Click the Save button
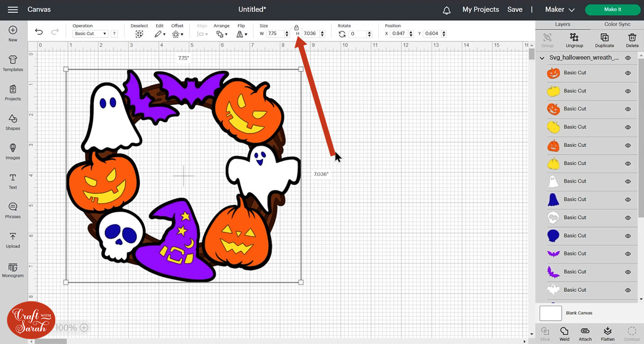644x344 pixels. click(x=515, y=10)
